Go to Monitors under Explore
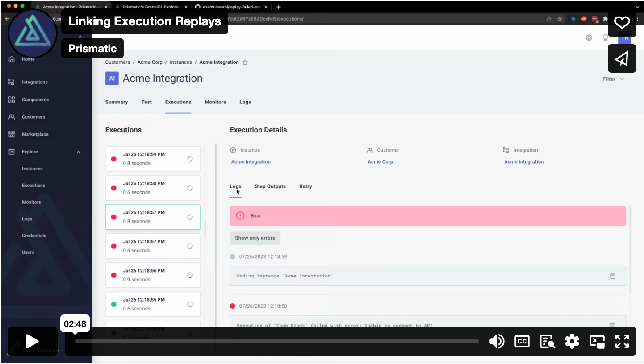Viewport: 644px width, 364px height. pyautogui.click(x=31, y=202)
